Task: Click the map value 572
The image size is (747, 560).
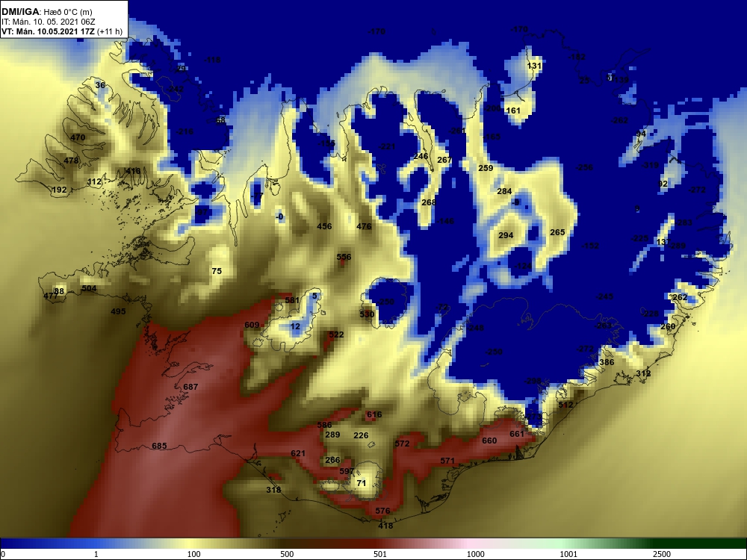Action: (x=402, y=444)
